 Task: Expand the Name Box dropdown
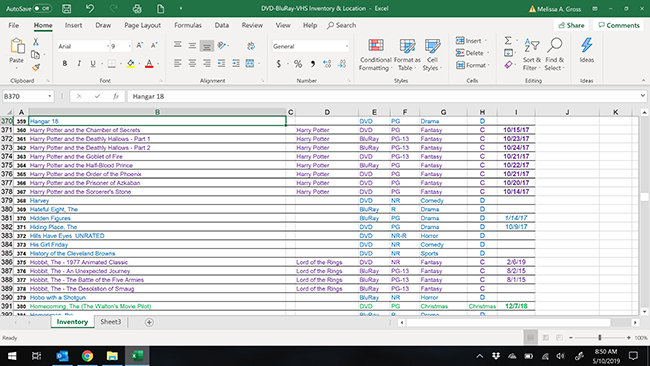click(49, 96)
